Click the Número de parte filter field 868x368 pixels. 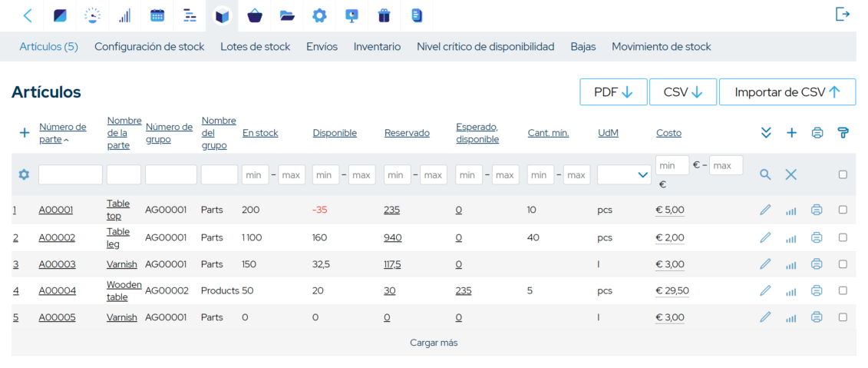tap(71, 174)
